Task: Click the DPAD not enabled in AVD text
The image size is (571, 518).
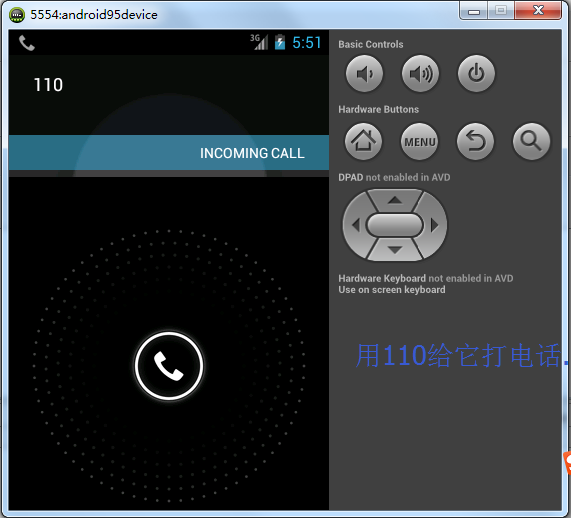Action: click(x=394, y=177)
